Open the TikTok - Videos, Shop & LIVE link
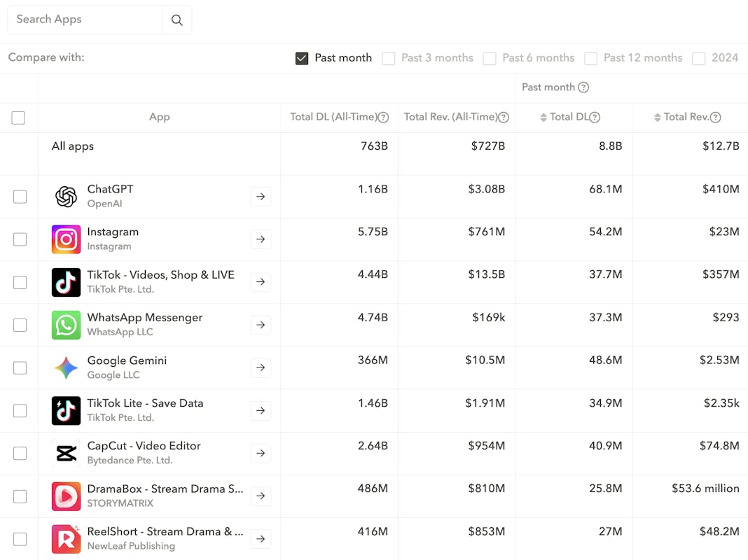 pyautogui.click(x=160, y=275)
